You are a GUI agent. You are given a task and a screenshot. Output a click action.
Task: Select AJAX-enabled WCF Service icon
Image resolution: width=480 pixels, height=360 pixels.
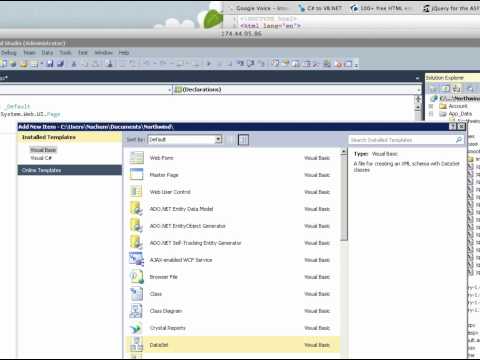coord(136,260)
